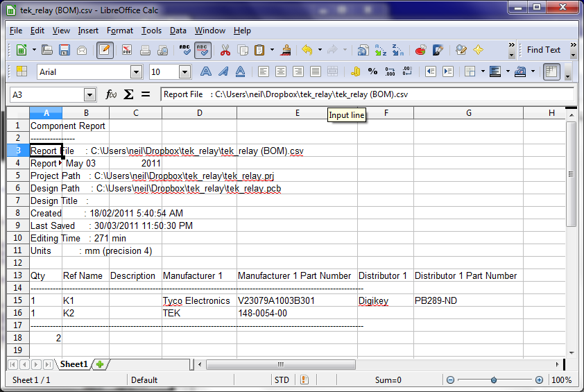Screen dimensions: 584x392
Task: Copy selection icon
Action: pos(243,50)
